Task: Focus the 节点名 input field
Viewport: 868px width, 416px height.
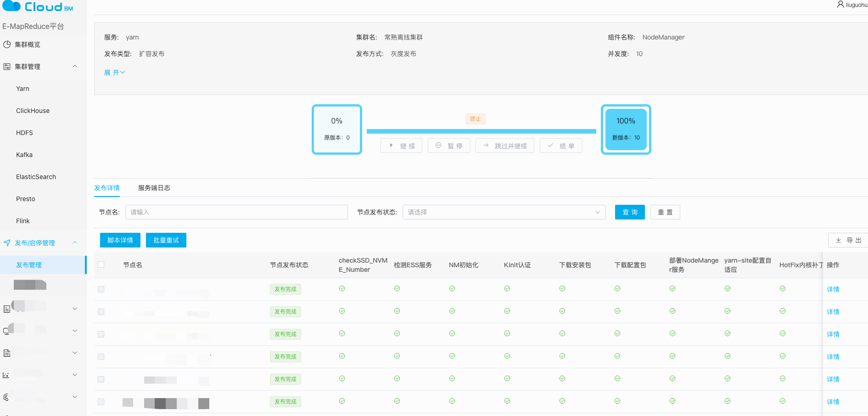Action: (236, 212)
